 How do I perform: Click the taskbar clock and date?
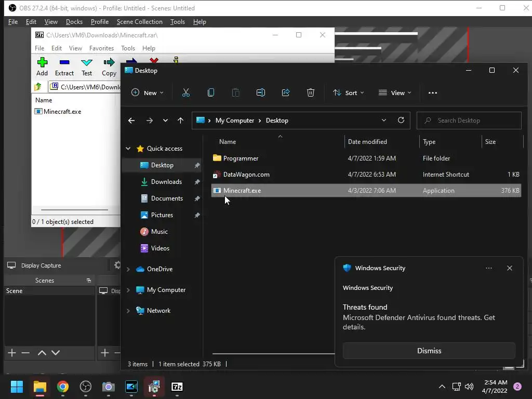tap(495, 387)
